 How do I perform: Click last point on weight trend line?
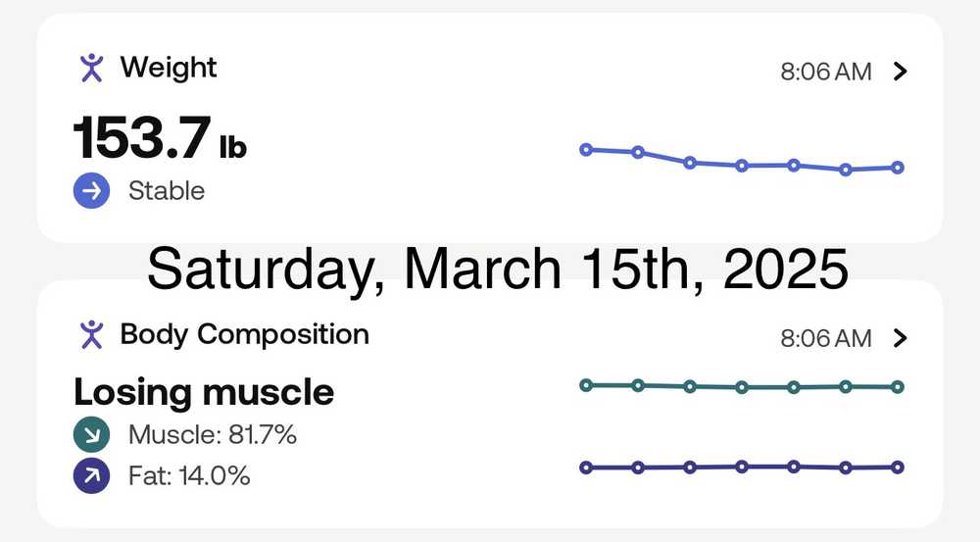click(x=898, y=168)
